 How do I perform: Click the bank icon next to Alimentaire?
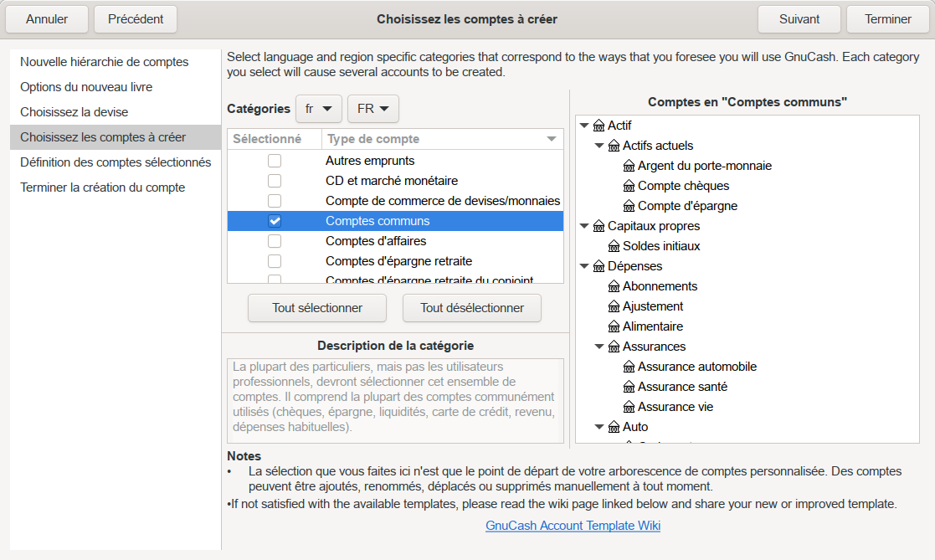[614, 326]
